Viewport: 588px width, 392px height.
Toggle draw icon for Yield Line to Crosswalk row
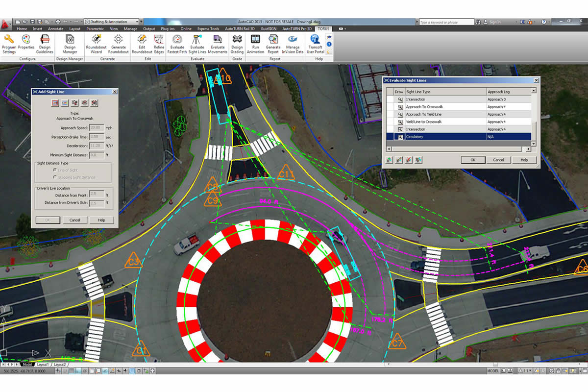point(400,122)
